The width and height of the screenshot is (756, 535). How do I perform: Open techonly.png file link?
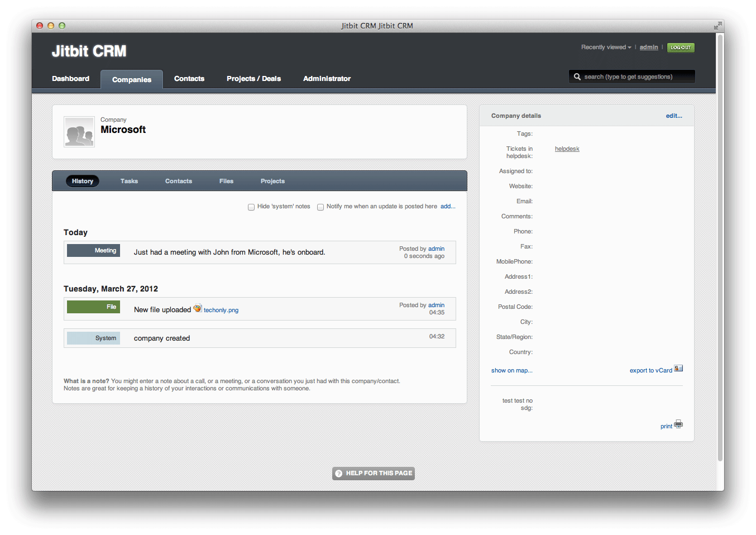tap(221, 310)
